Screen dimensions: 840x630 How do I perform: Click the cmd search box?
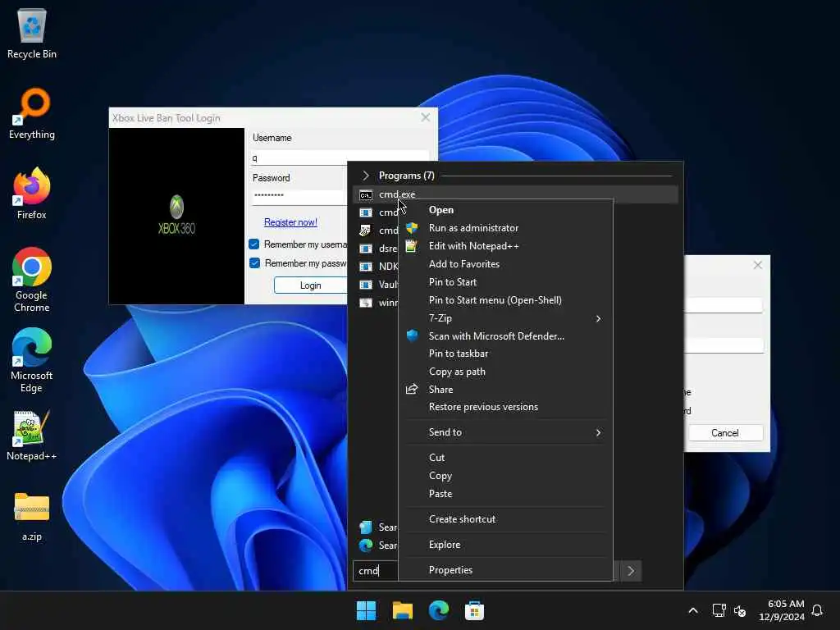[x=375, y=571]
